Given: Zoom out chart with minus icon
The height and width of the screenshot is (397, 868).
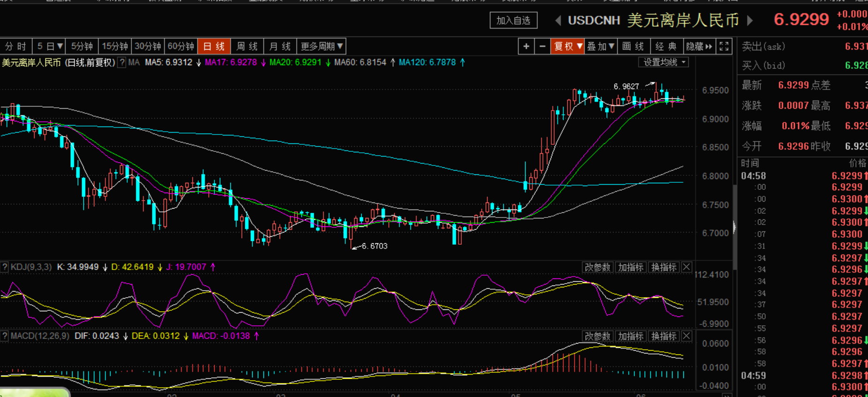Looking at the screenshot, I should [x=543, y=46].
